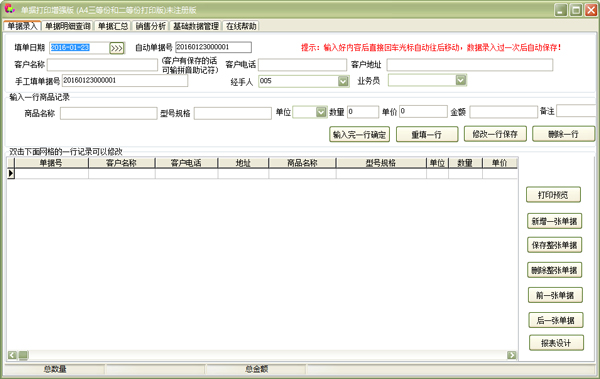Click the right scroll arrow of grid
Image resolution: width=600 pixels, height=379 pixels.
click(x=512, y=355)
